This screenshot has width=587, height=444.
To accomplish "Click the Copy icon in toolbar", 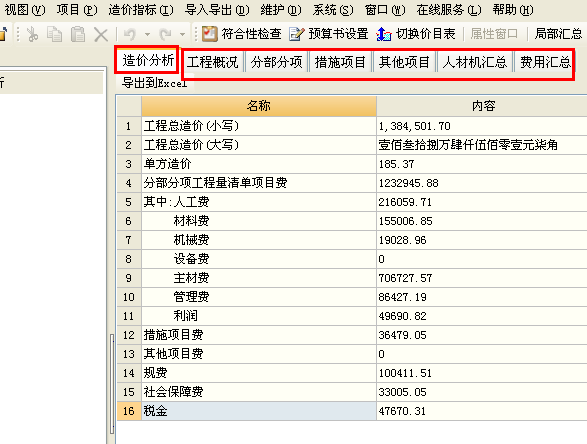I will [x=55, y=34].
